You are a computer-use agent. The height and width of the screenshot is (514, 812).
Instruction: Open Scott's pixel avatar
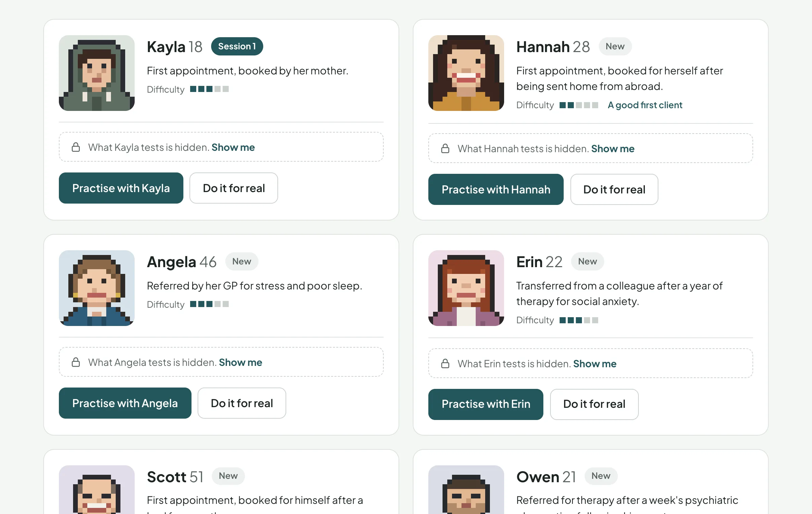click(x=97, y=490)
